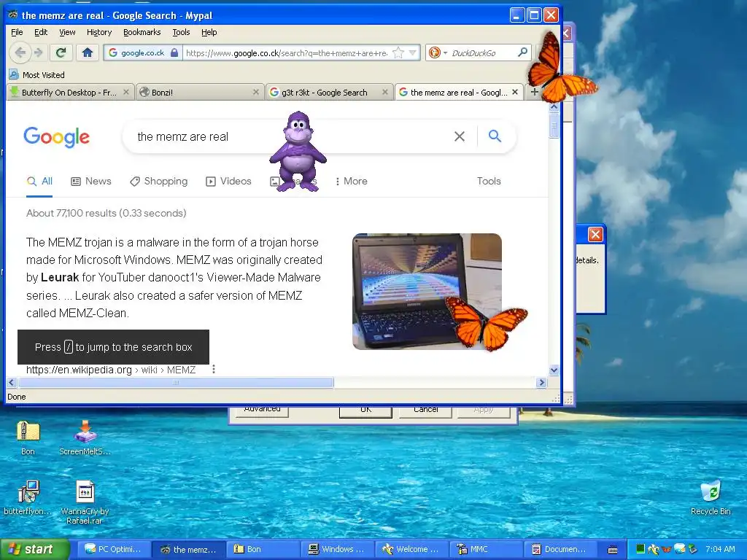Switch to the Butterfly On Desktop tab
This screenshot has height=560, width=747.
point(69,92)
